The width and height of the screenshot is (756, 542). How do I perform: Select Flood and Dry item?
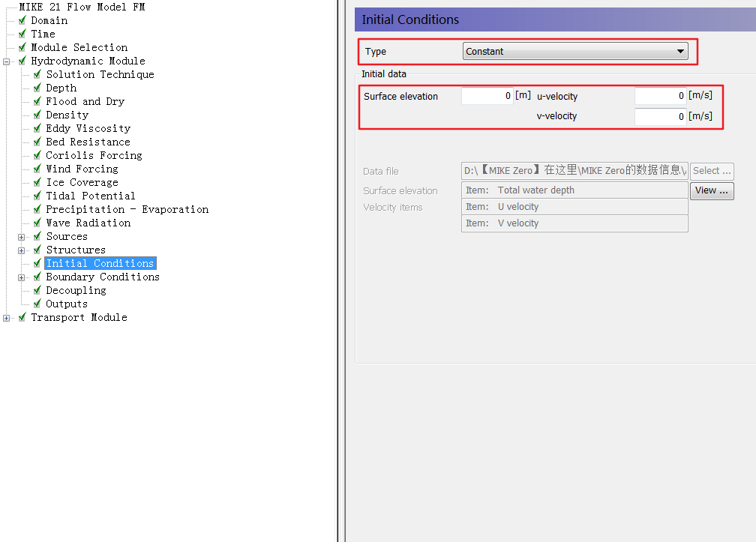(85, 101)
